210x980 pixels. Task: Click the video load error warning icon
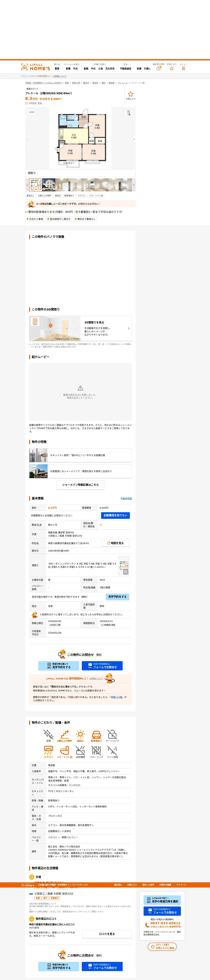tap(80, 388)
